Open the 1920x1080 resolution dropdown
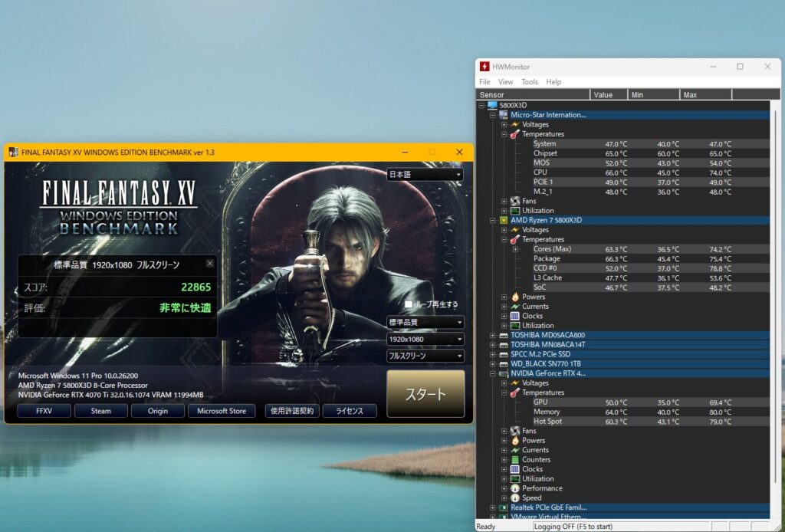The height and width of the screenshot is (532, 785). click(x=425, y=340)
